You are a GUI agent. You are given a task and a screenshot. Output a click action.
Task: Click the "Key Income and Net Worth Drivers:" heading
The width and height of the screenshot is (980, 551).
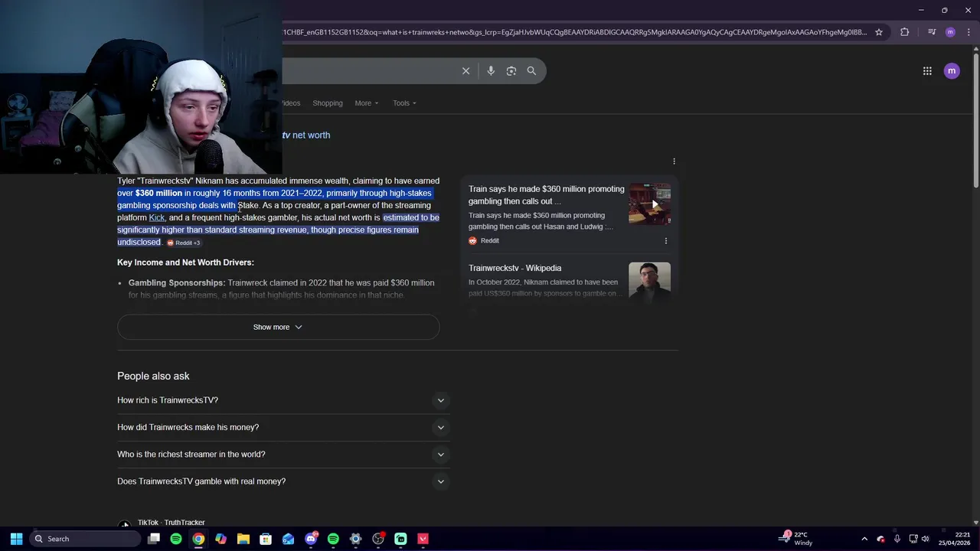coord(185,262)
